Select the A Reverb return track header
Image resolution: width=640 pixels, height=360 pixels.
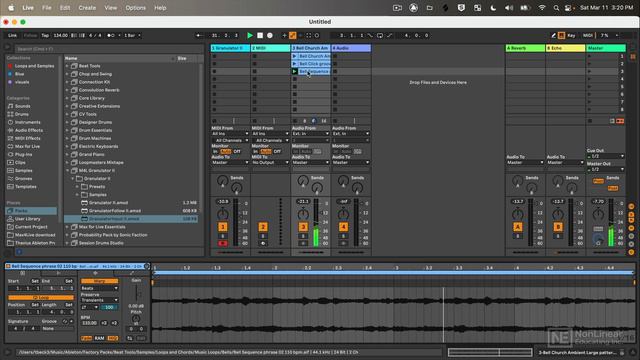[x=525, y=48]
